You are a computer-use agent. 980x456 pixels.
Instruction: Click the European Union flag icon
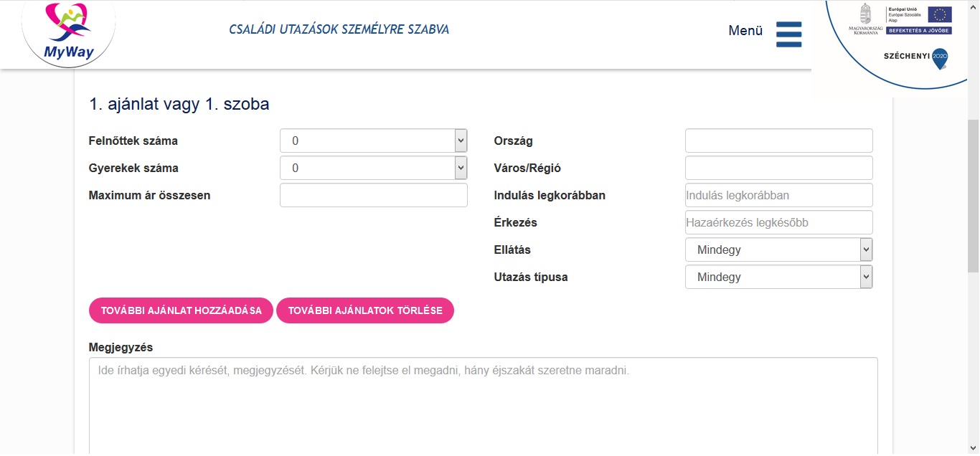click(939, 15)
